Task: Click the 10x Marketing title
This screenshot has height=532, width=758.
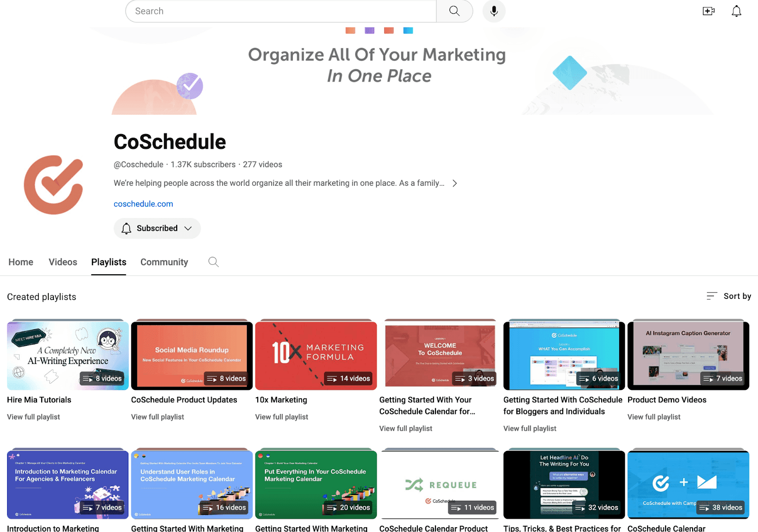Action: point(281,400)
